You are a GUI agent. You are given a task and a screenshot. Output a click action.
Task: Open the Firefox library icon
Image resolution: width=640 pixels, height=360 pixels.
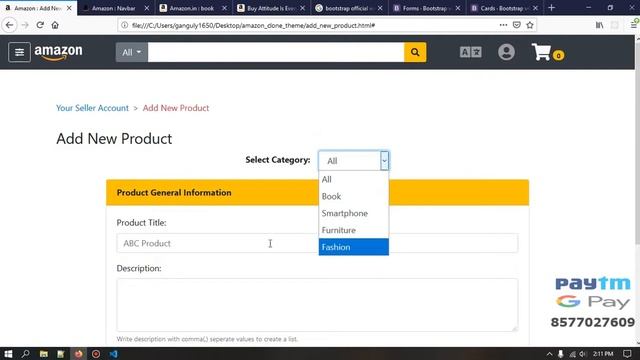click(599, 25)
